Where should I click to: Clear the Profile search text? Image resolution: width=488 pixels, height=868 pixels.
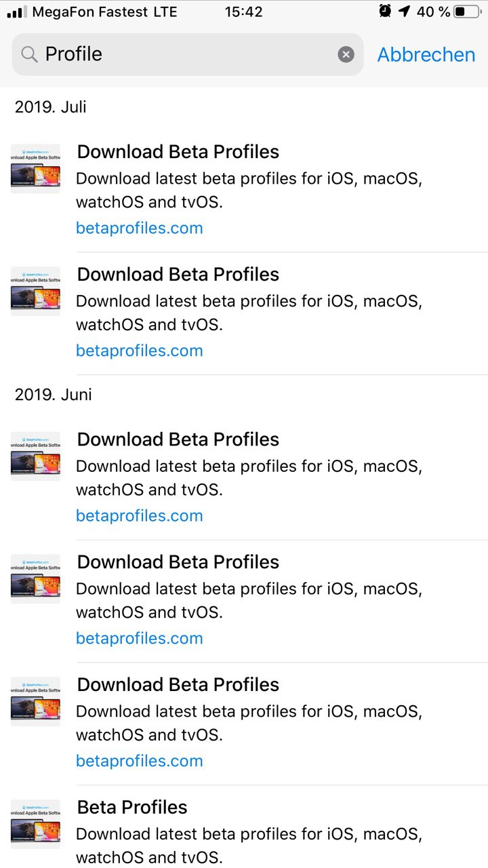[x=346, y=54]
